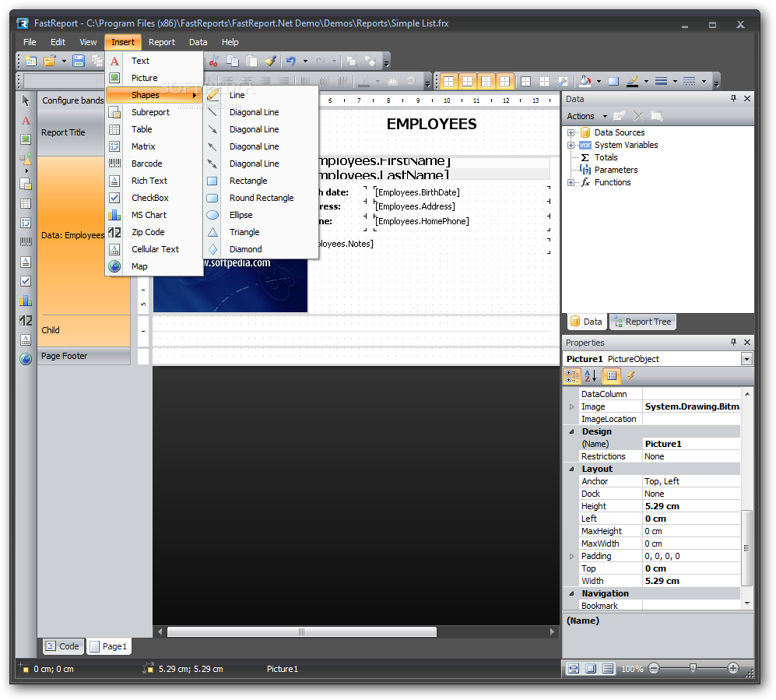Select the MS Chart tool in left toolbox

click(26, 301)
